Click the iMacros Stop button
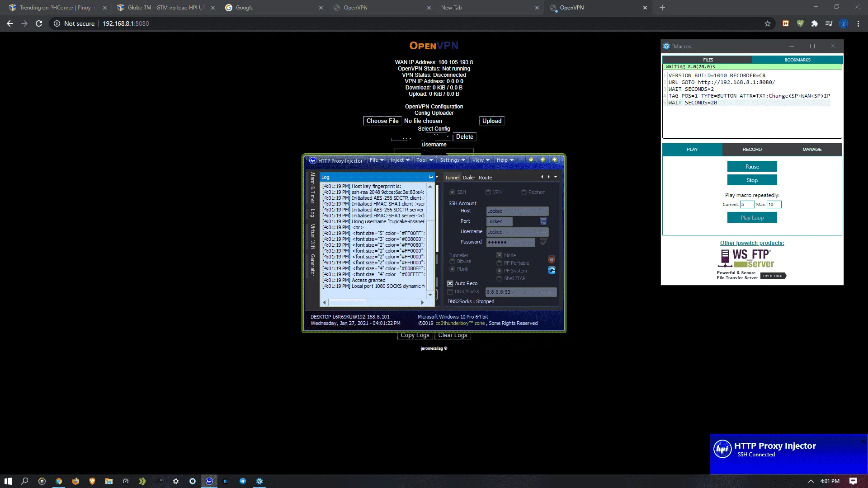868x488 pixels. click(752, 180)
